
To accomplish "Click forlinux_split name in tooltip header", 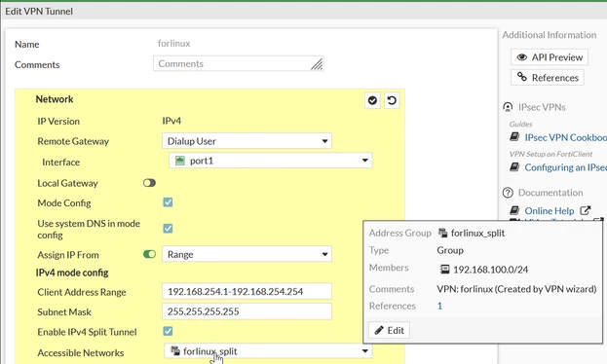I will tap(477, 233).
